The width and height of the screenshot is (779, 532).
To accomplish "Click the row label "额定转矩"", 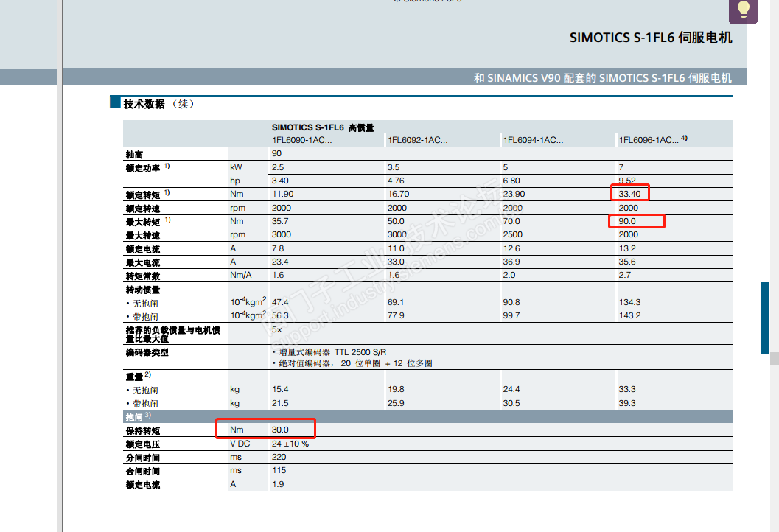I will coord(143,195).
